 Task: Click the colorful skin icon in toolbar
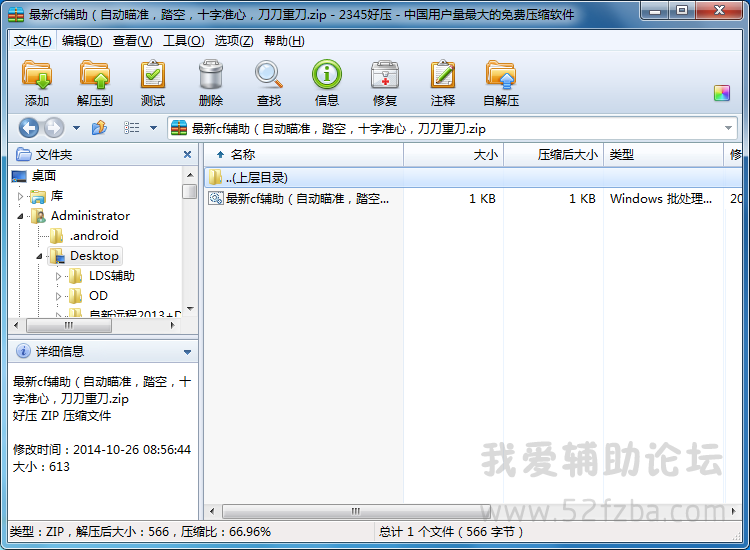tap(722, 93)
